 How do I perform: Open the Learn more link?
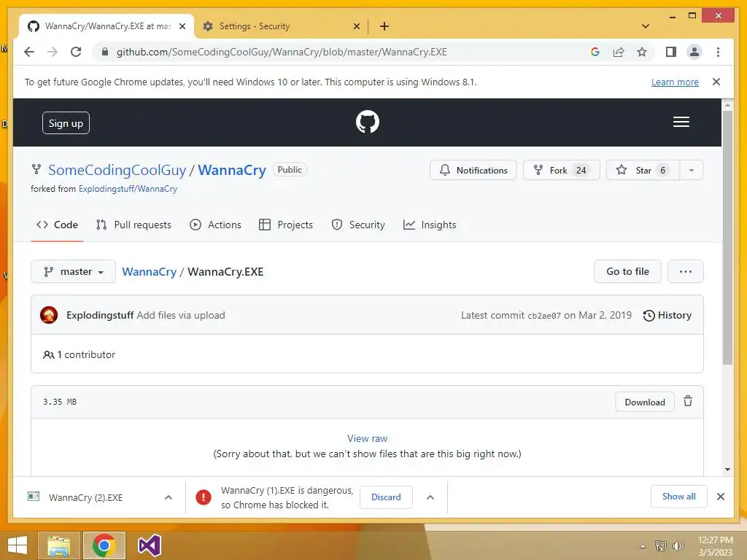tap(675, 82)
